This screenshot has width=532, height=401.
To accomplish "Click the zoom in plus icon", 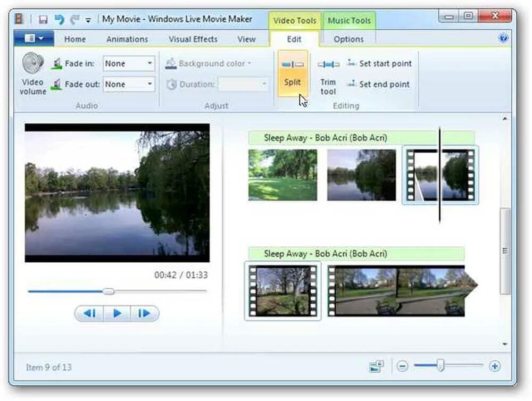I will pos(494,366).
